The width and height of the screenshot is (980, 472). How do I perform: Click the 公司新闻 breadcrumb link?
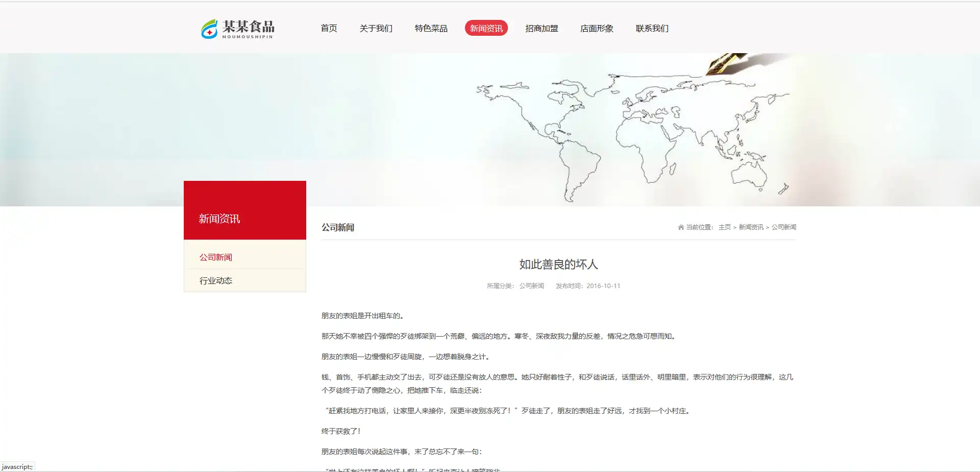[784, 227]
